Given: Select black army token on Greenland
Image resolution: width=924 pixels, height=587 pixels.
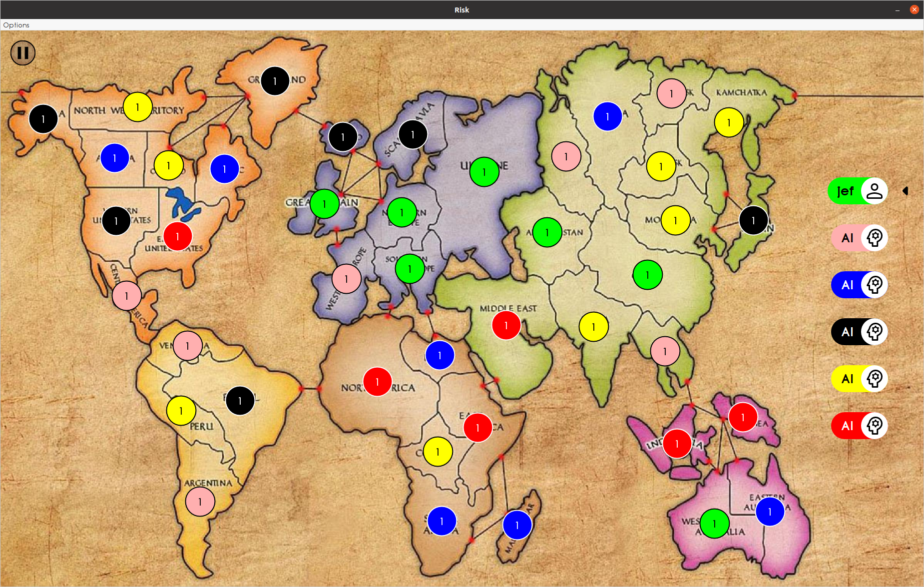Looking at the screenshot, I should click(x=275, y=81).
